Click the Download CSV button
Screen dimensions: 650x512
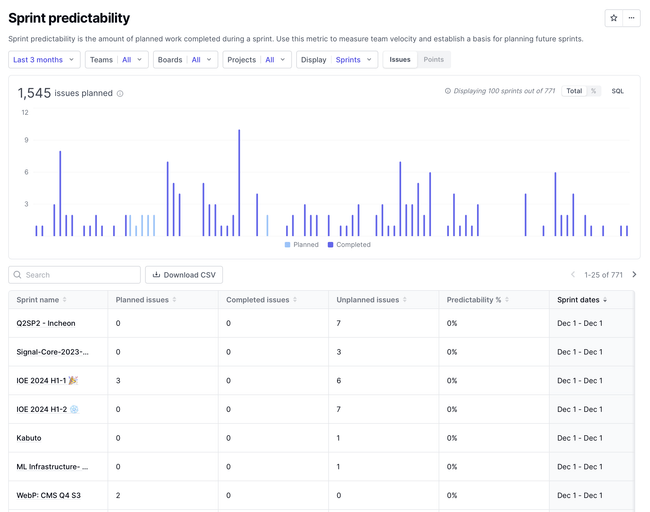coord(184,275)
